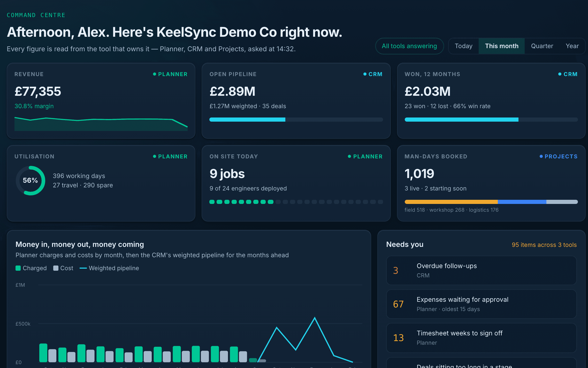This screenshot has width=588, height=368.
Task: Click the 56% utilisation donut ring
Action: point(30,180)
